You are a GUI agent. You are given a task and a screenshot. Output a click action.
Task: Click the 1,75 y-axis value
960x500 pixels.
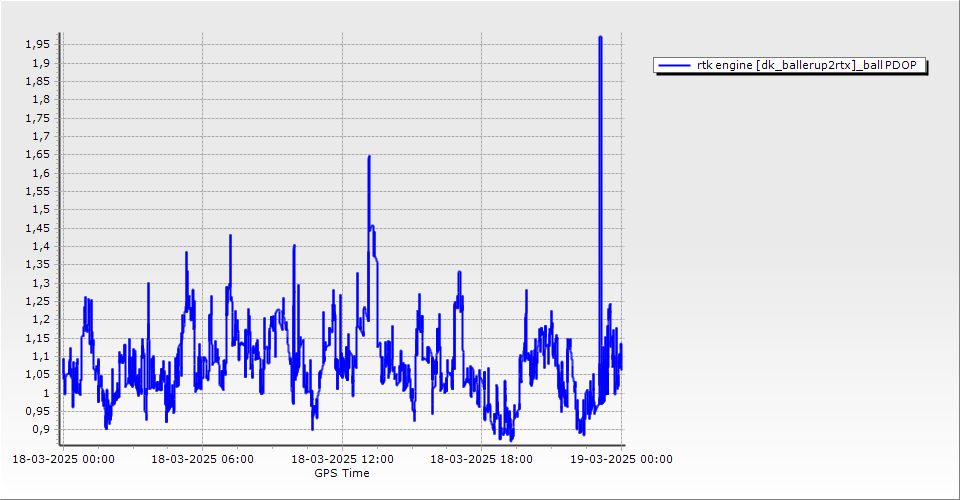pyautogui.click(x=37, y=118)
